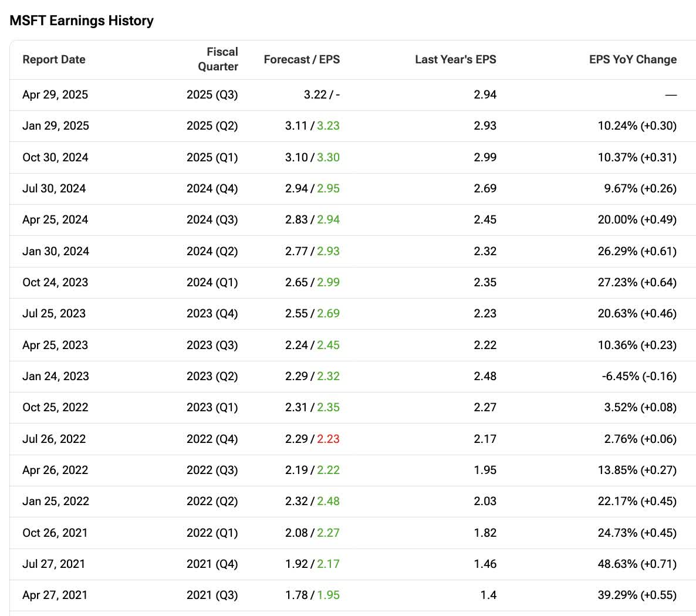Click the Apr 27, 2021 report date
Image resolution: width=696 pixels, height=616 pixels.
click(55, 595)
